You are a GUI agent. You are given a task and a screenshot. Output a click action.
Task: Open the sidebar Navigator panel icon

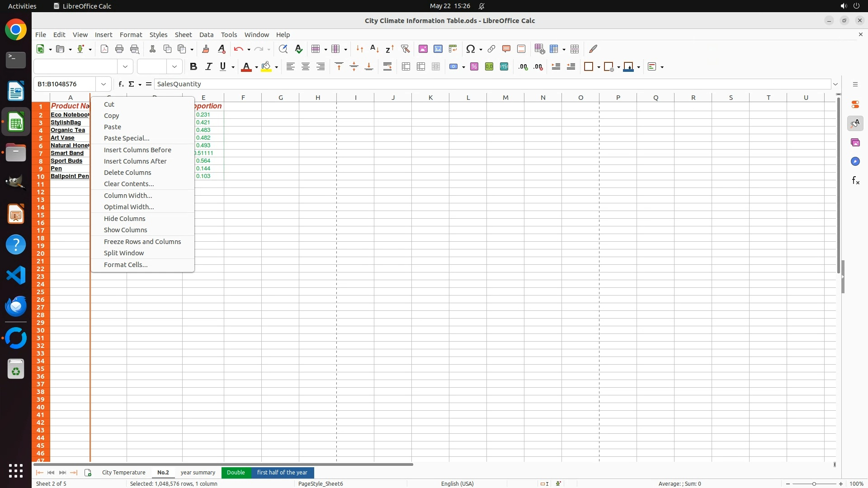tap(855, 161)
